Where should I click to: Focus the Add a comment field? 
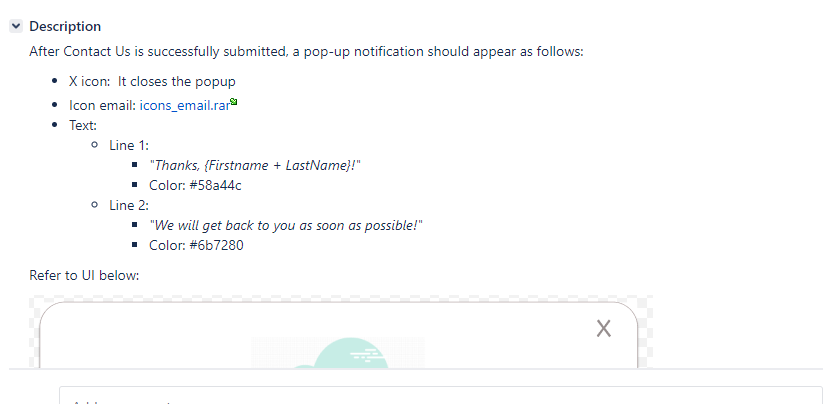[x=440, y=396]
